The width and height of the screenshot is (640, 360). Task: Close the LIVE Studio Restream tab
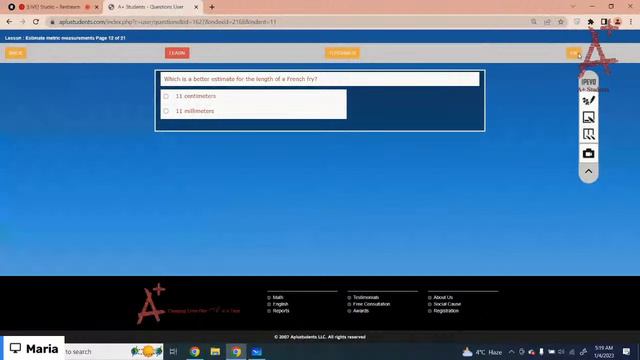click(x=97, y=7)
